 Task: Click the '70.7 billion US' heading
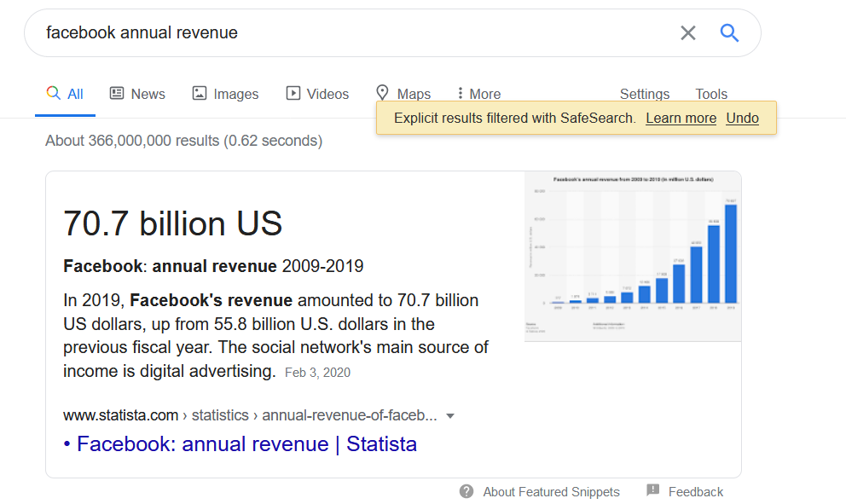172,223
